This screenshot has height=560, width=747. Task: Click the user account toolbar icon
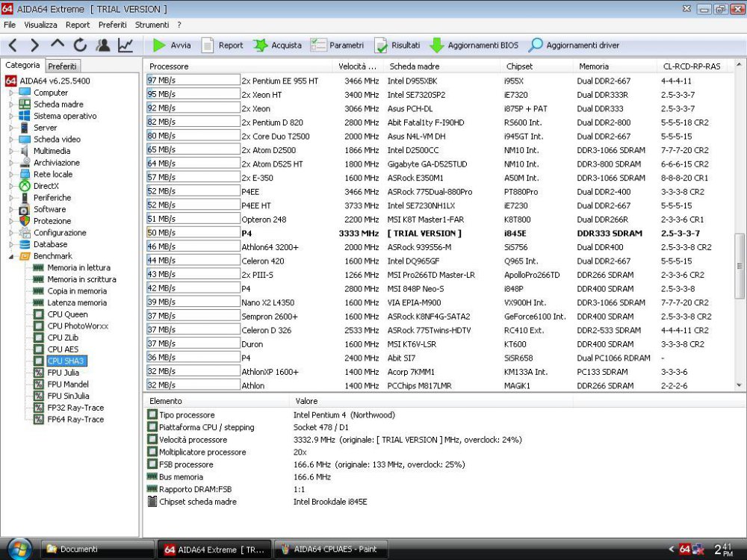102,45
